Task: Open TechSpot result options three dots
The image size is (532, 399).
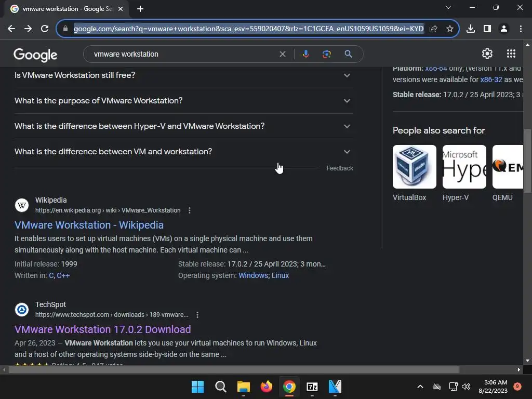Action: (197, 315)
